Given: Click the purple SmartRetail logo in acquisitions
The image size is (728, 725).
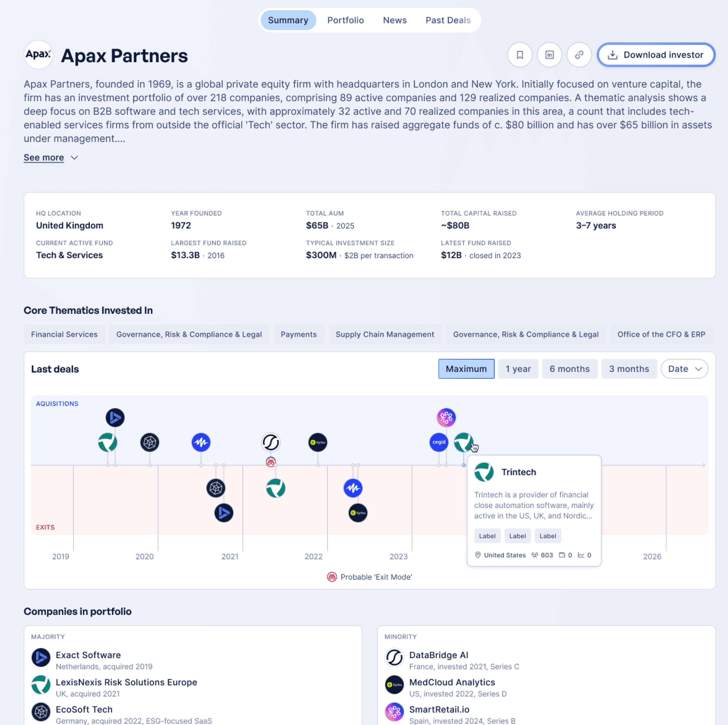Looking at the screenshot, I should point(446,418).
